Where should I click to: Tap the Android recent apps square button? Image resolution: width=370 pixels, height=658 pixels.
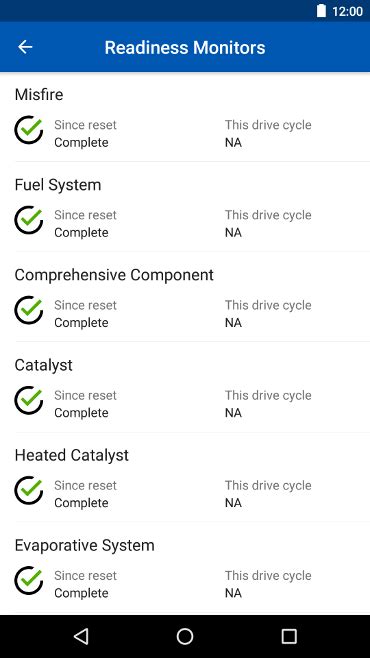point(289,636)
